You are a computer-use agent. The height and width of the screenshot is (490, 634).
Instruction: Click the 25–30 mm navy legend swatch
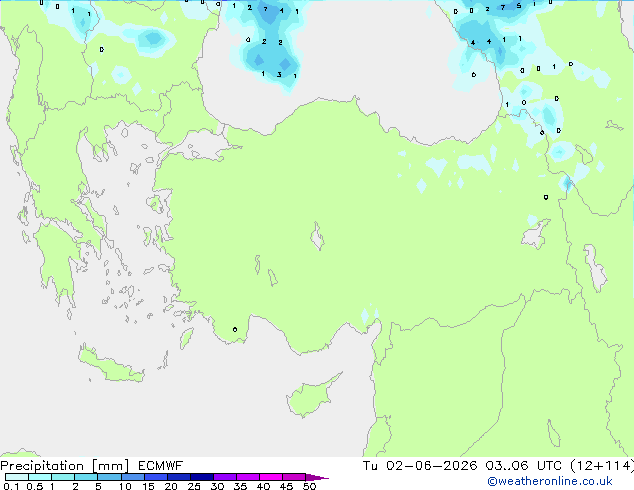(x=202, y=477)
